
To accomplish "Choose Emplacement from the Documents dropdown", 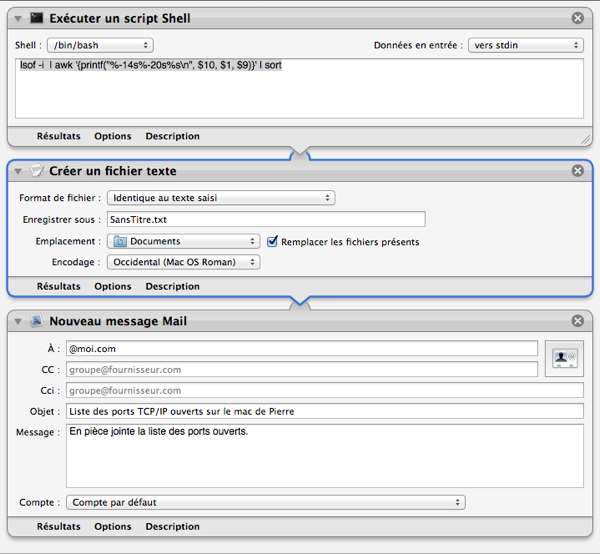I will tap(184, 241).
